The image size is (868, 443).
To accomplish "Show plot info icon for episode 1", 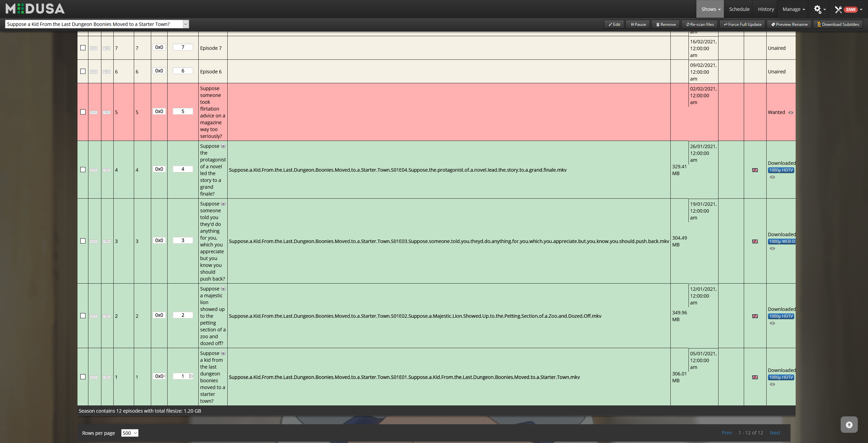I will (x=223, y=353).
